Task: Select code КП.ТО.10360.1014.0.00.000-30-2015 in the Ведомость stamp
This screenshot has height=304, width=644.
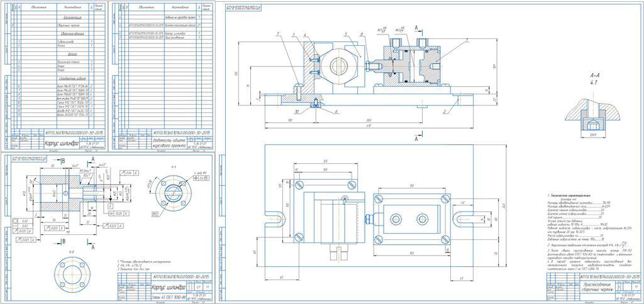Action: point(182,133)
